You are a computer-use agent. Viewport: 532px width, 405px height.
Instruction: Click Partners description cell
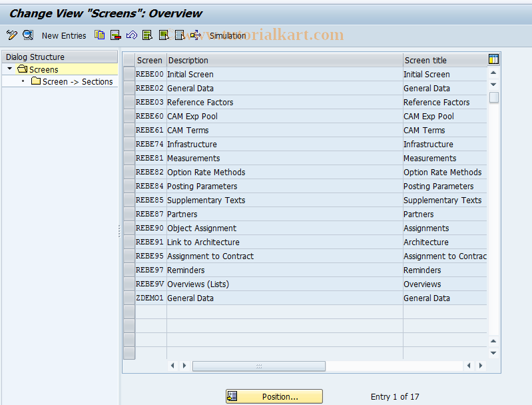(285, 214)
